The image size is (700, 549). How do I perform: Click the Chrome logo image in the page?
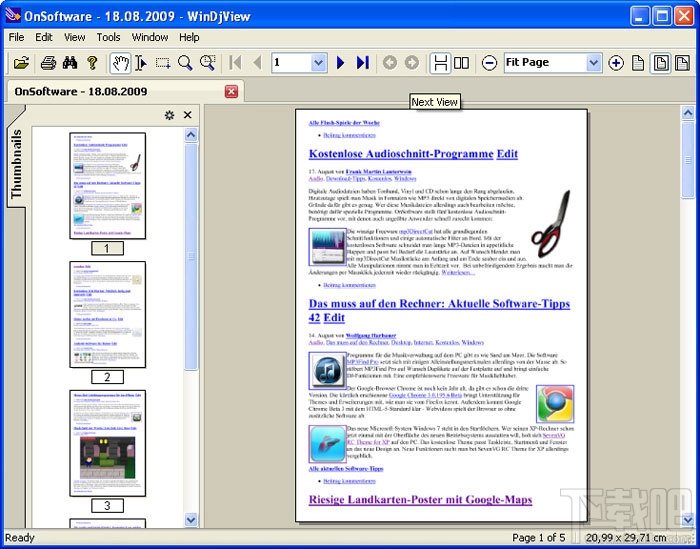(555, 404)
